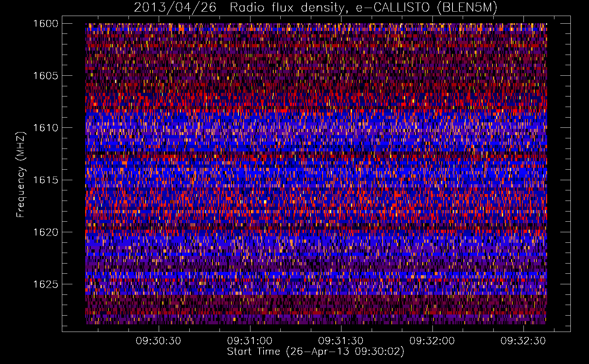The image size is (589, 364).
Task: Select the 1625 frequency axis label
Action: tap(46, 284)
